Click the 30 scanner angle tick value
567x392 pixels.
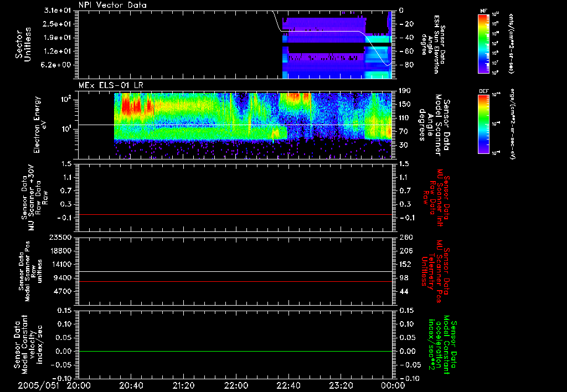403,145
